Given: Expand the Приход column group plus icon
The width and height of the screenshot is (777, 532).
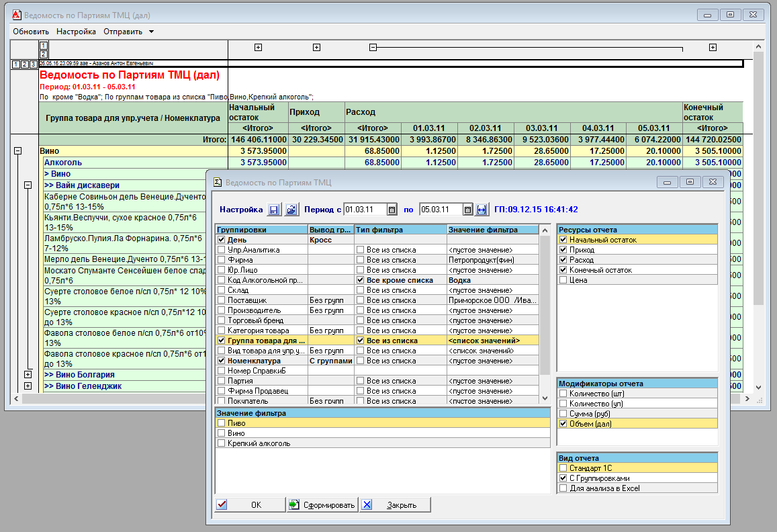Looking at the screenshot, I should pos(316,47).
